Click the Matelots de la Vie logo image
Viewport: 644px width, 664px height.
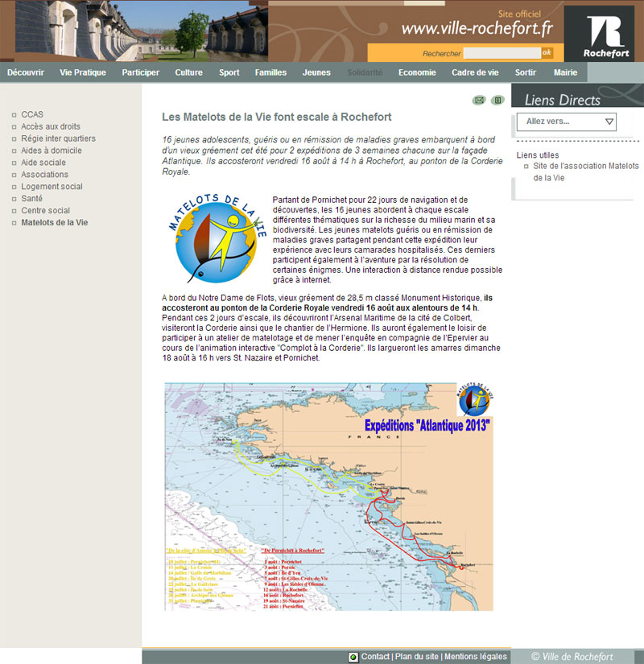click(218, 238)
